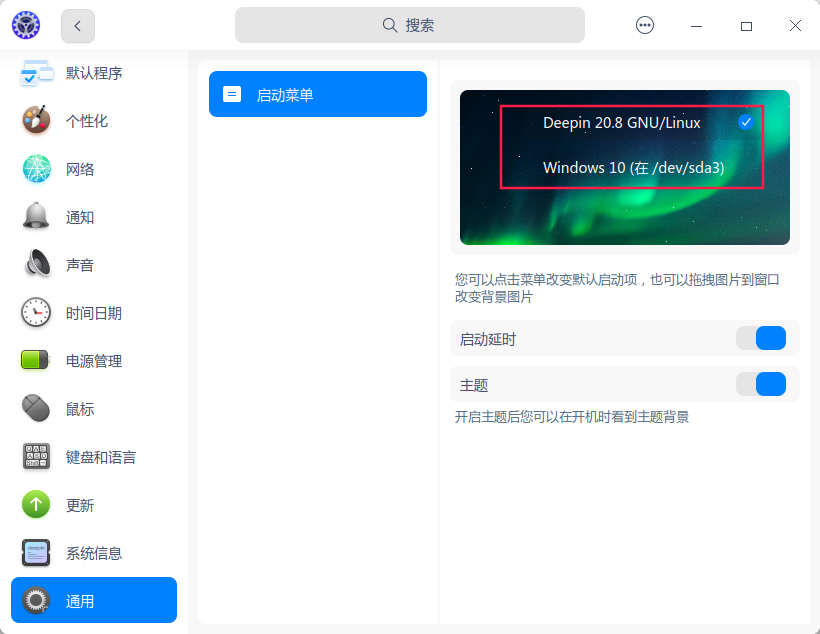This screenshot has height=634, width=820.
Task: Open Sound (声音) settings
Action: [x=80, y=265]
